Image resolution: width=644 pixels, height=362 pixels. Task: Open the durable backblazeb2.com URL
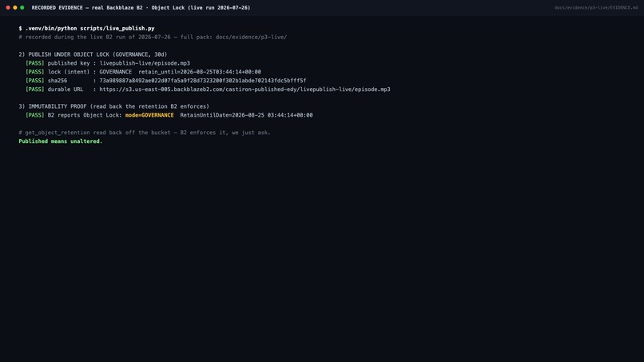[244, 90]
